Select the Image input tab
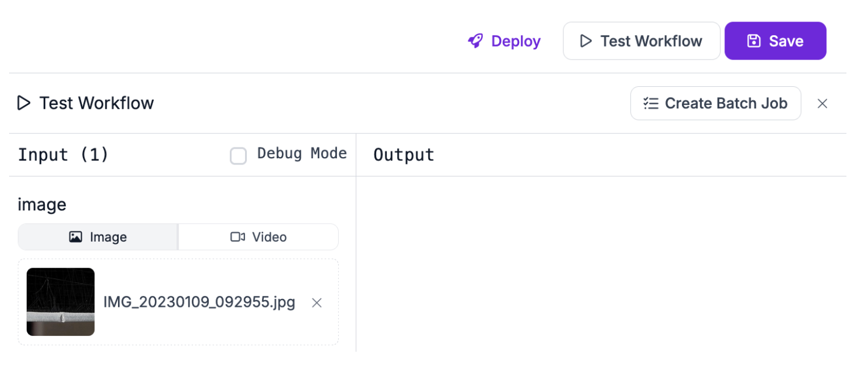Image resolution: width=868 pixels, height=371 pixels. point(98,237)
